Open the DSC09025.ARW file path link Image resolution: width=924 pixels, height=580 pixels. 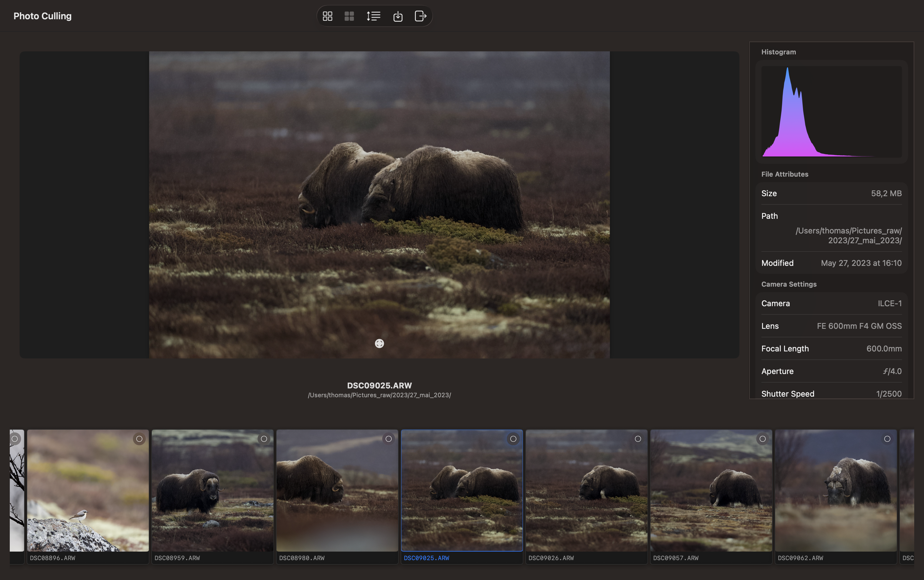379,395
